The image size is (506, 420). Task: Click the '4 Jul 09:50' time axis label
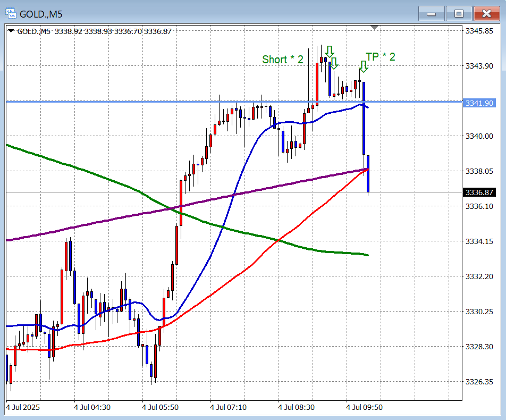364,407
